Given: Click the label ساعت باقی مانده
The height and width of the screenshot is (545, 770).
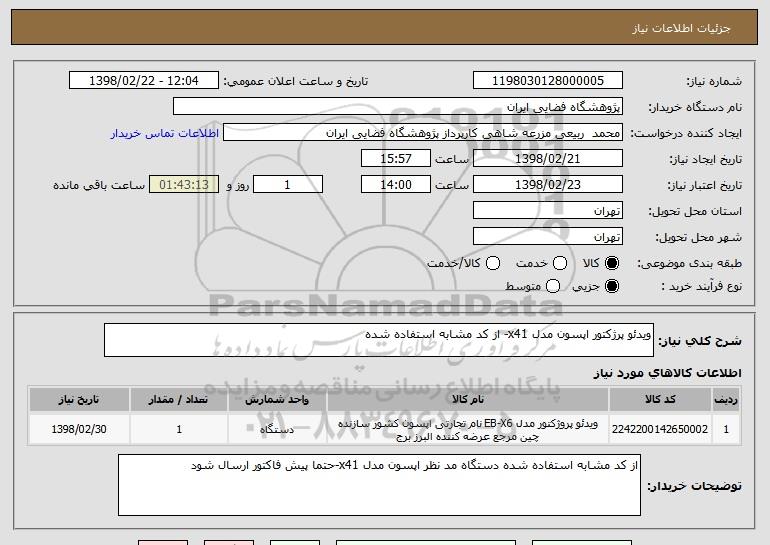Looking at the screenshot, I should tap(99, 185).
